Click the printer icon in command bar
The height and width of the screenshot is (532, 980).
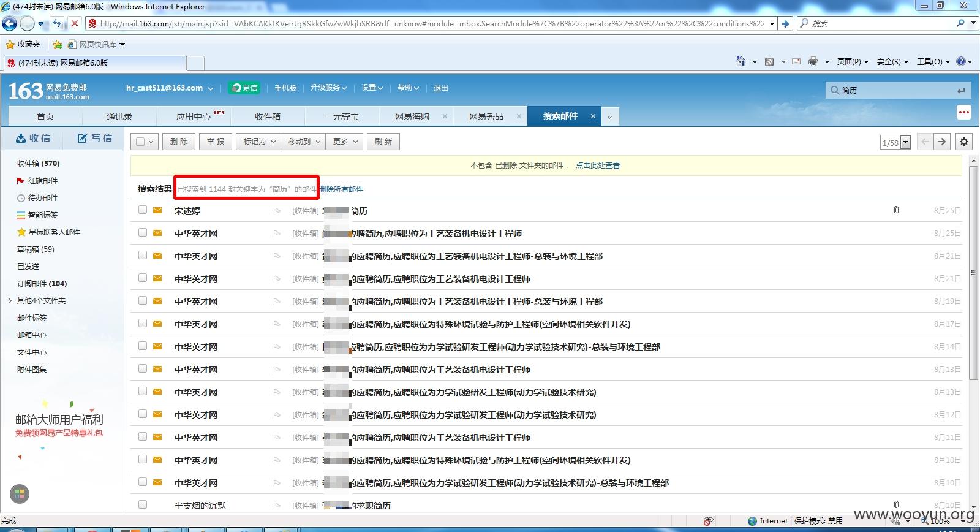pos(813,61)
